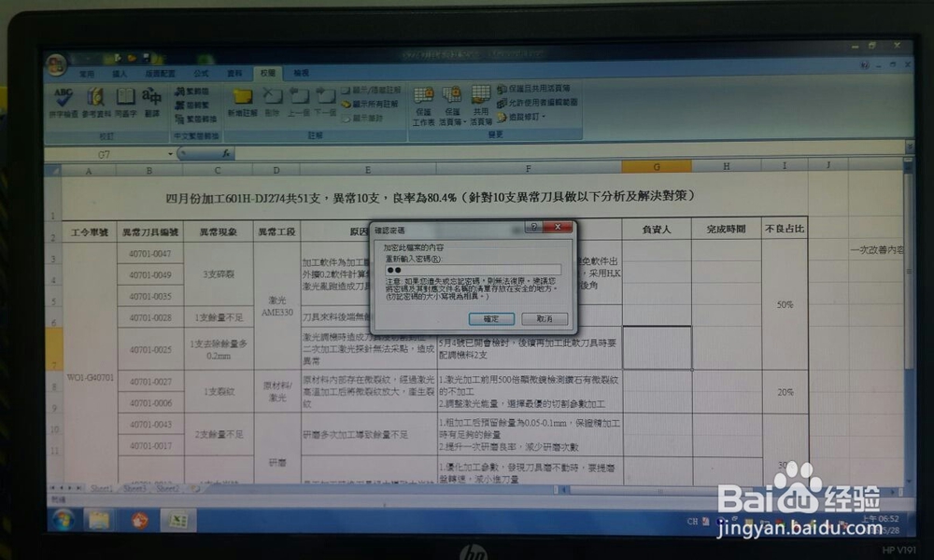934x560 pixels.
Task: Click the dialog help question mark
Action: point(533,227)
